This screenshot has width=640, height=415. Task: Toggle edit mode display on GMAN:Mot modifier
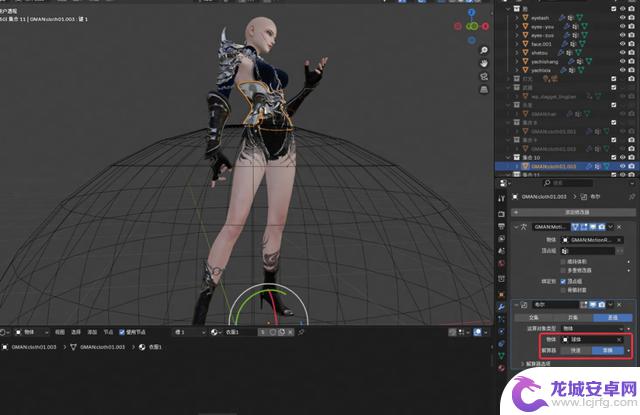tap(584, 227)
